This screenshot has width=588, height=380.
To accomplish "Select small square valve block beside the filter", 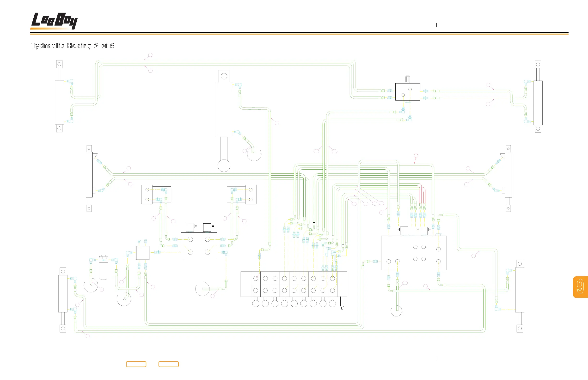I will 142,253.
